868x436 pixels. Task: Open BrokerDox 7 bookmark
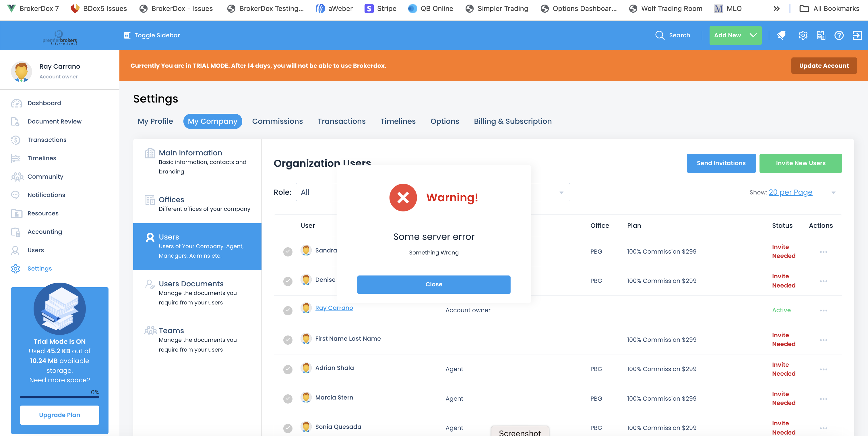pos(33,8)
